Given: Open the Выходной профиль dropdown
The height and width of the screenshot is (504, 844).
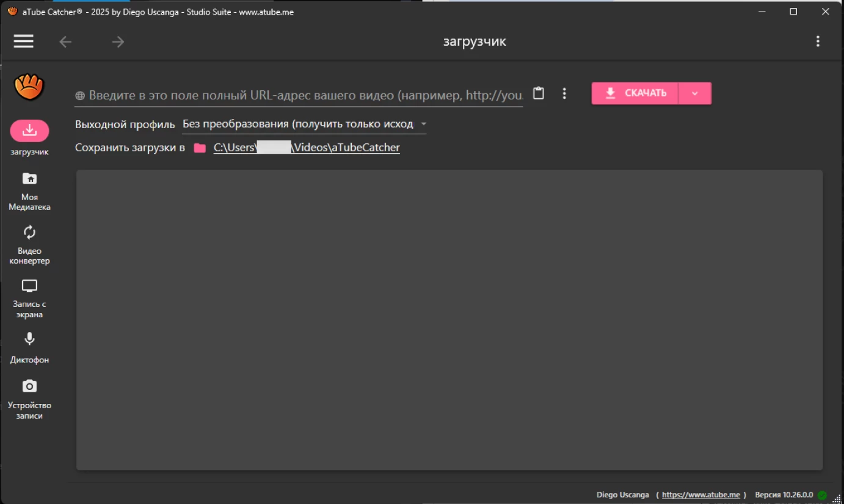Looking at the screenshot, I should [304, 124].
